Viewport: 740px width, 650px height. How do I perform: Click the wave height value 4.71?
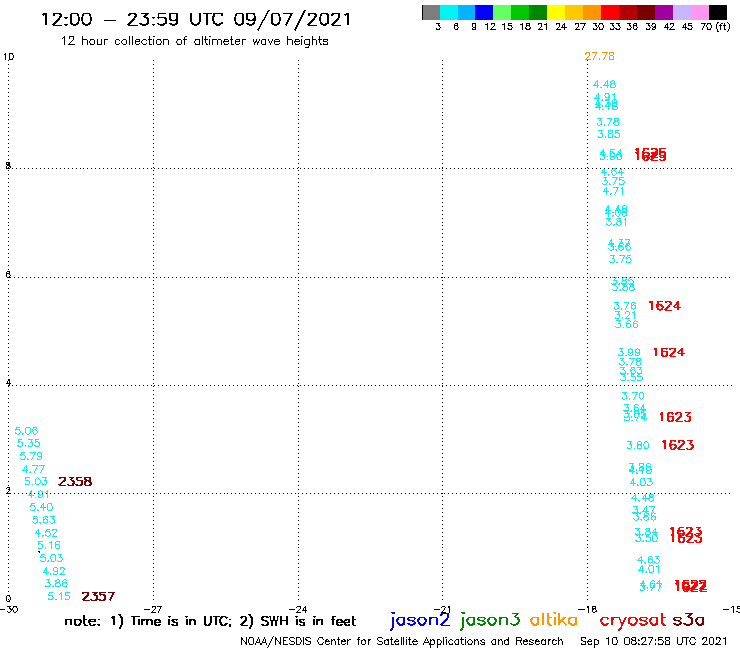click(x=613, y=191)
